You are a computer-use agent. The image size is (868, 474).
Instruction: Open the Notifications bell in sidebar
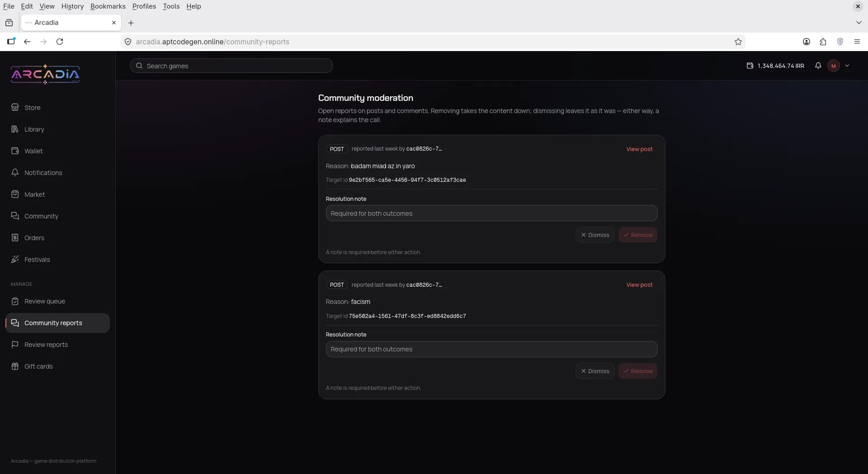coord(15,172)
